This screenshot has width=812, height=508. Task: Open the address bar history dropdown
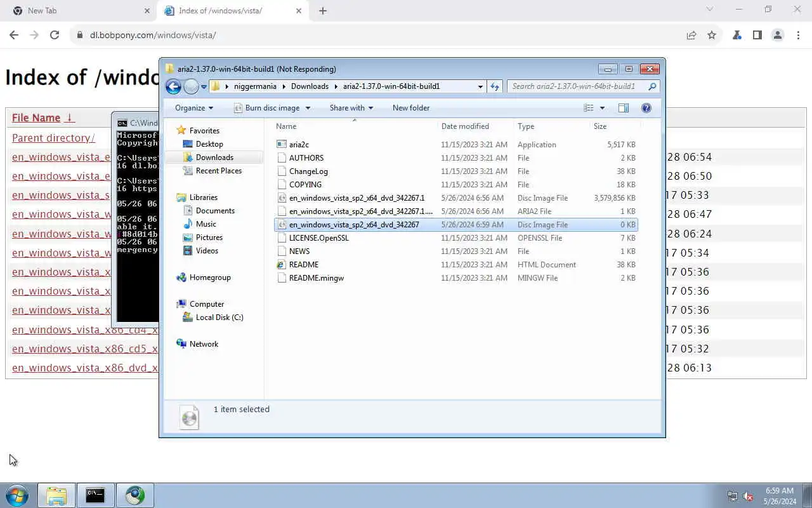coord(480,86)
